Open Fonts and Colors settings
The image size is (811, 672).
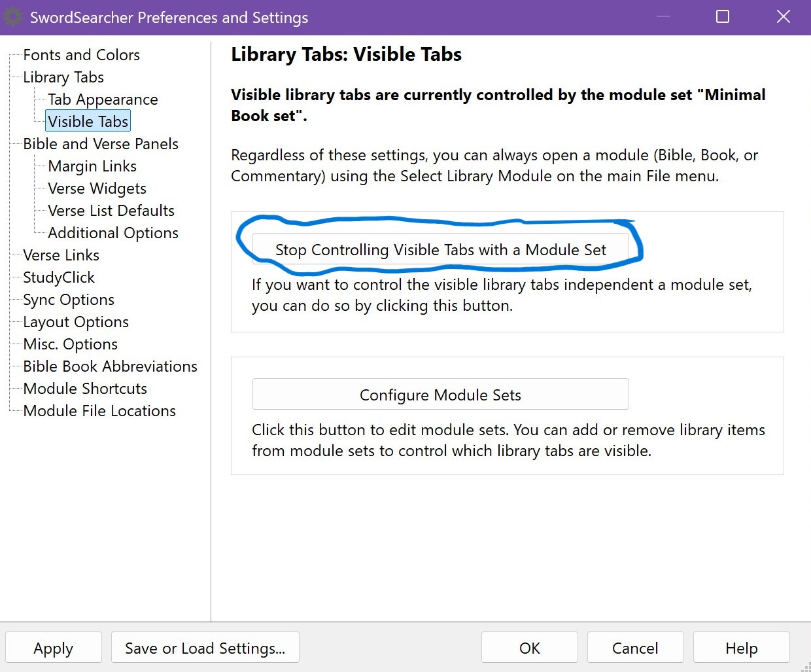(81, 55)
